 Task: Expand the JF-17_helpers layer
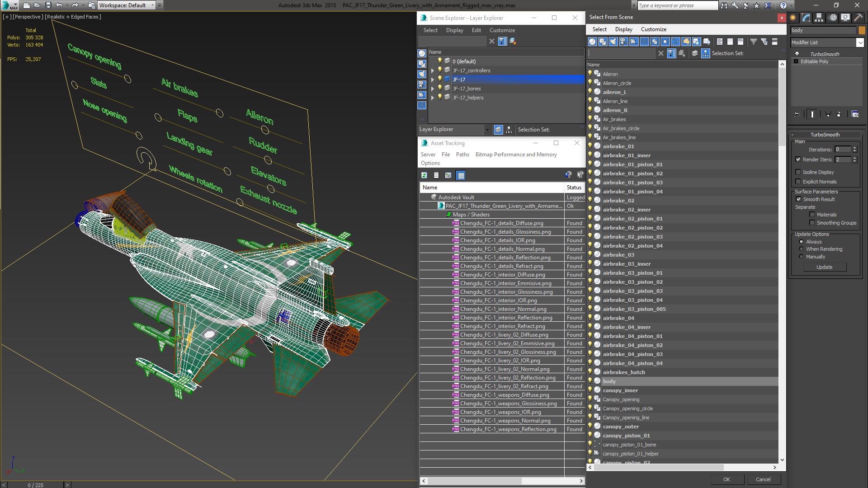pos(433,98)
